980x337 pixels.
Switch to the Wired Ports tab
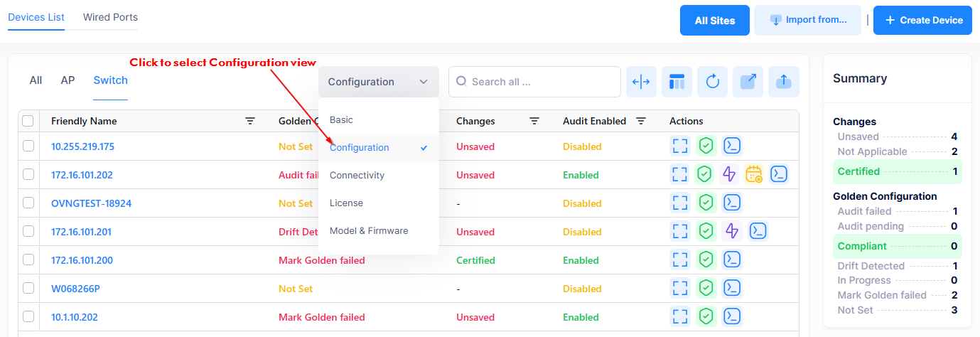tap(110, 17)
